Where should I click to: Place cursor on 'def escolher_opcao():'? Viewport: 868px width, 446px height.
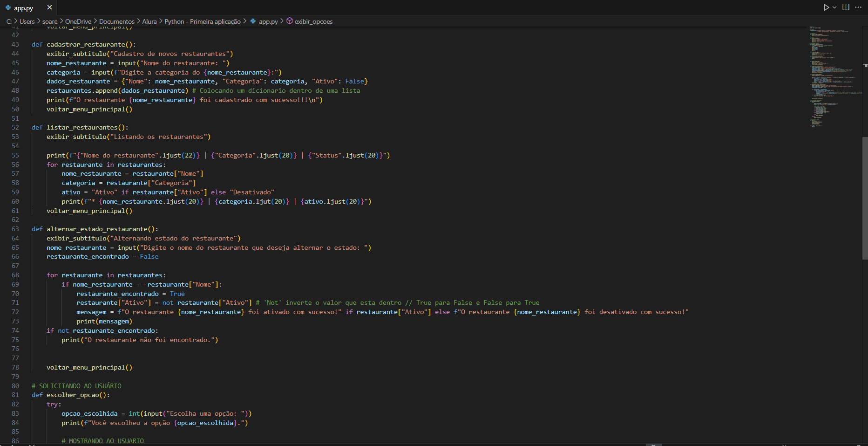(x=71, y=395)
